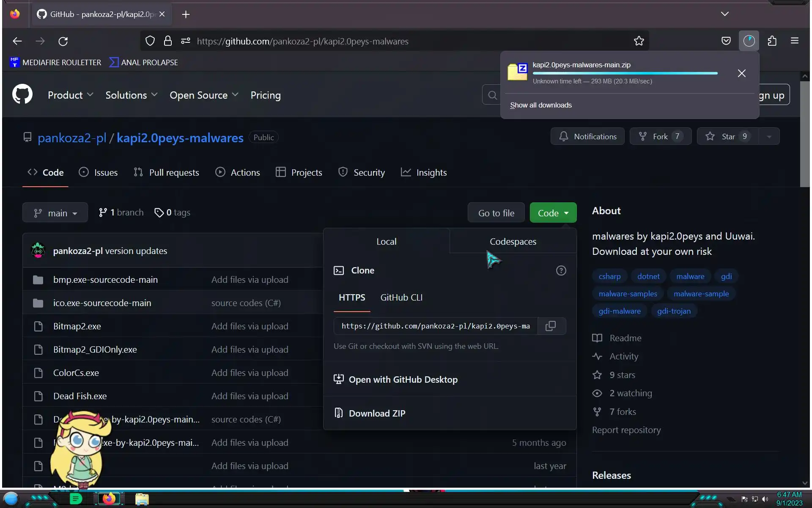Screen dimensions: 812x508
Task: Open the Firefox hamburger application menu
Action: [x=794, y=41]
